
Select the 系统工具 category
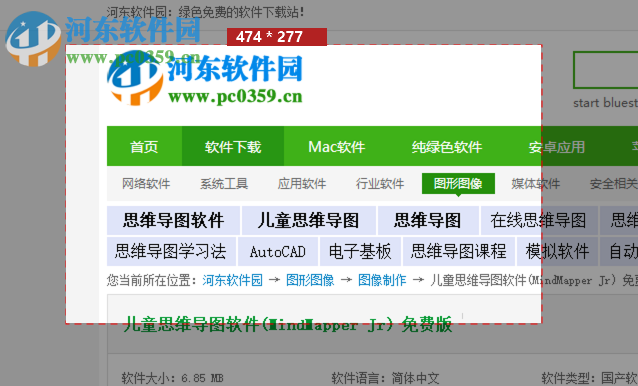click(x=224, y=183)
